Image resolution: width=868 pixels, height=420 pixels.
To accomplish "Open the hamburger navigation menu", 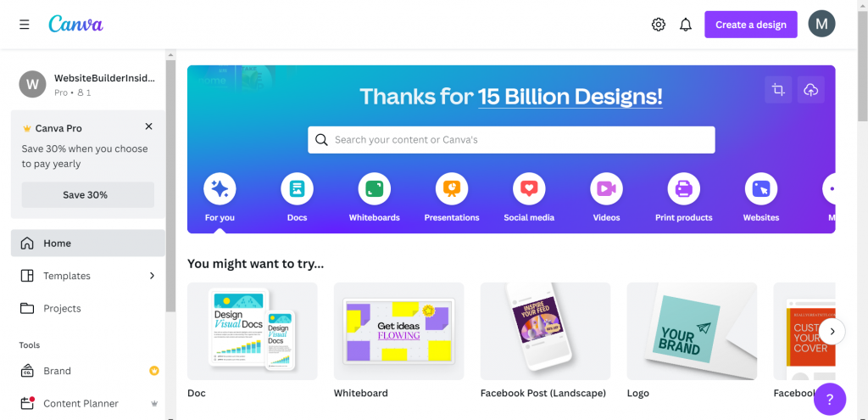I will click(x=25, y=25).
